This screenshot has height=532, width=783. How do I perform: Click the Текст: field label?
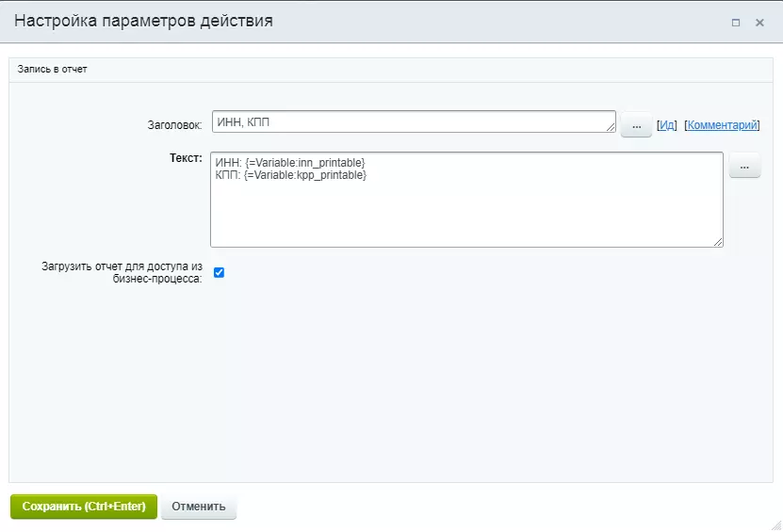click(186, 158)
